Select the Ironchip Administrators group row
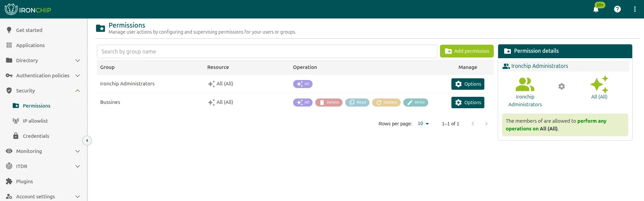 pos(295,84)
